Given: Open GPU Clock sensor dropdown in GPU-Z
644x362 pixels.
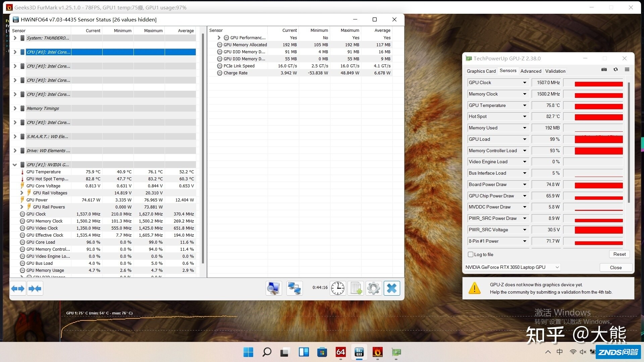Looking at the screenshot, I should (x=525, y=82).
